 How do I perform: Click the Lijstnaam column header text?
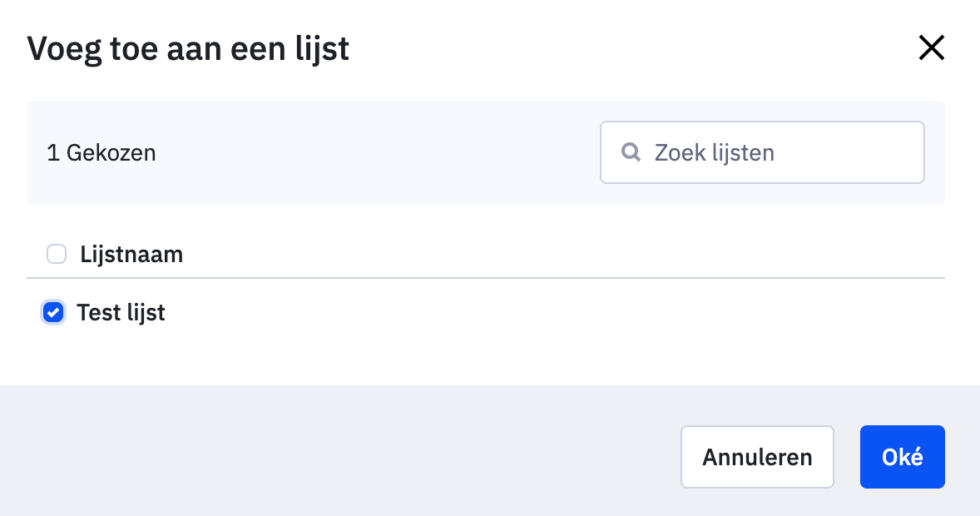131,254
